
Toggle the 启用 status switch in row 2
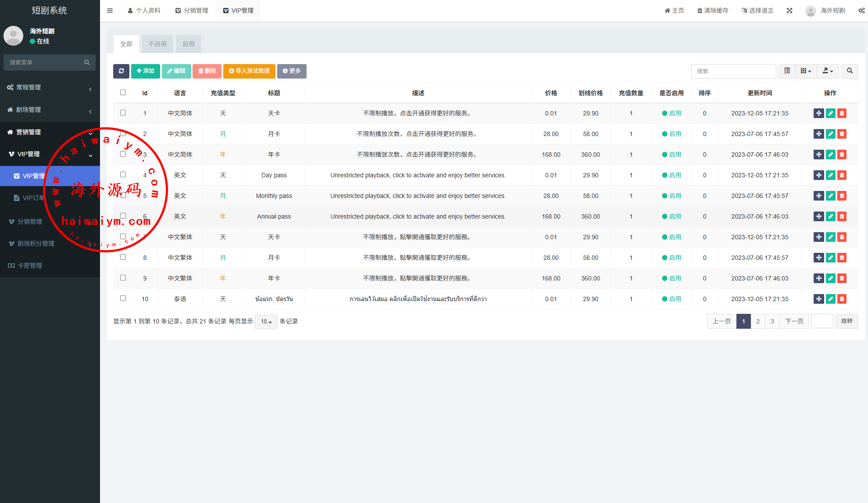pos(672,134)
